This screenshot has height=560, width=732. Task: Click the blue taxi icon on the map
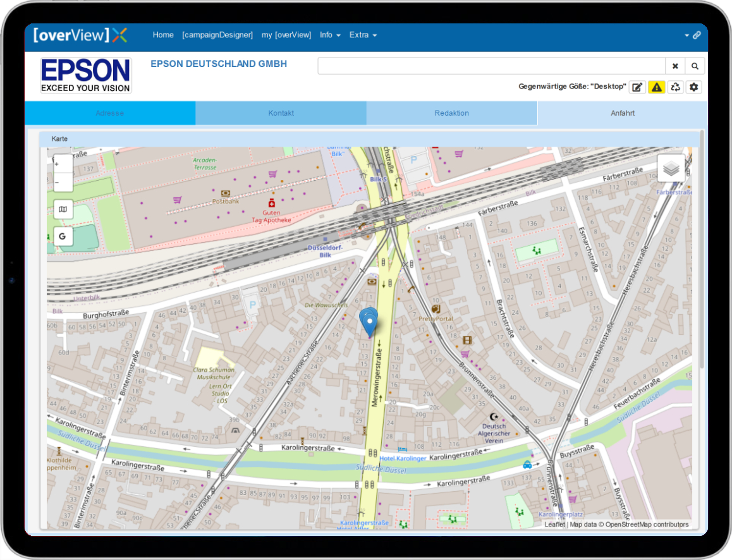tap(527, 465)
